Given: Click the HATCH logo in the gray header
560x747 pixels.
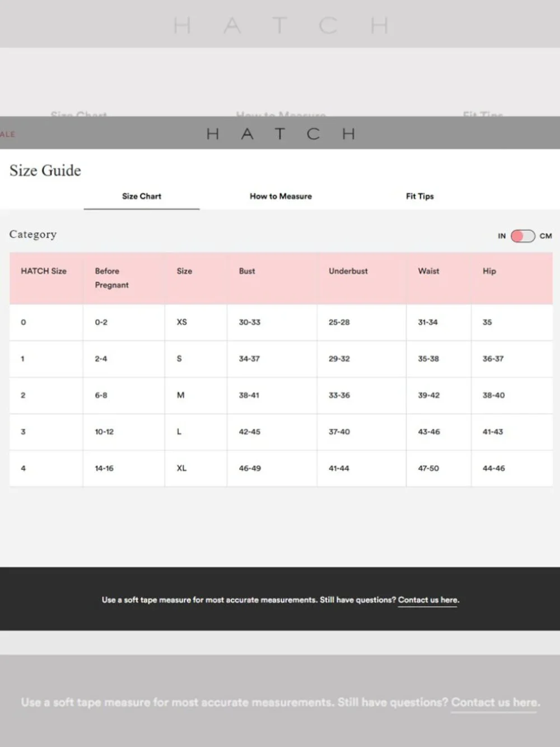Looking at the screenshot, I should (x=281, y=134).
